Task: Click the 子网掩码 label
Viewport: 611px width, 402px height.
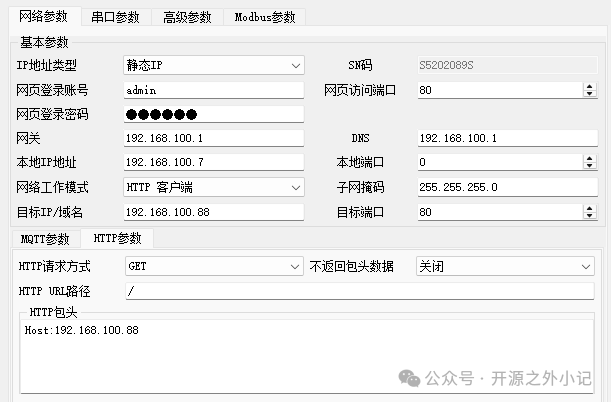Action: coord(360,187)
